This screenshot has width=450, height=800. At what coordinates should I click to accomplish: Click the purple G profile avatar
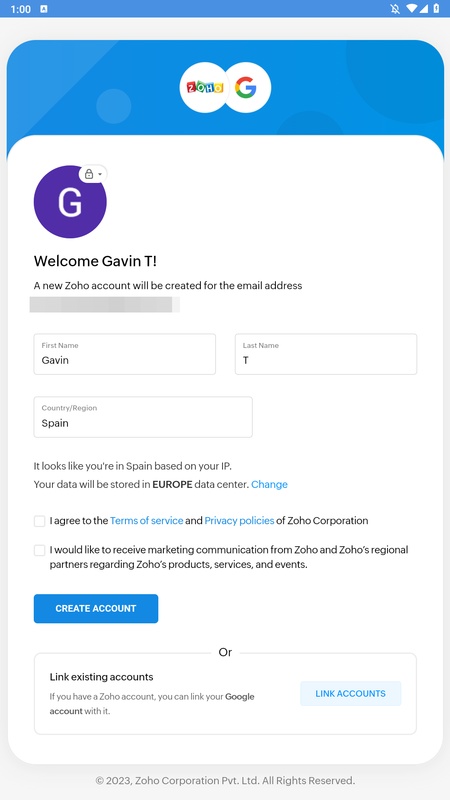pyautogui.click(x=70, y=202)
